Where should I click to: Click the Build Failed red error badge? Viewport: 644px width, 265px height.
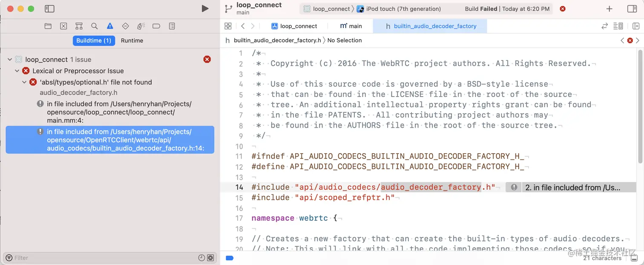coord(562,9)
